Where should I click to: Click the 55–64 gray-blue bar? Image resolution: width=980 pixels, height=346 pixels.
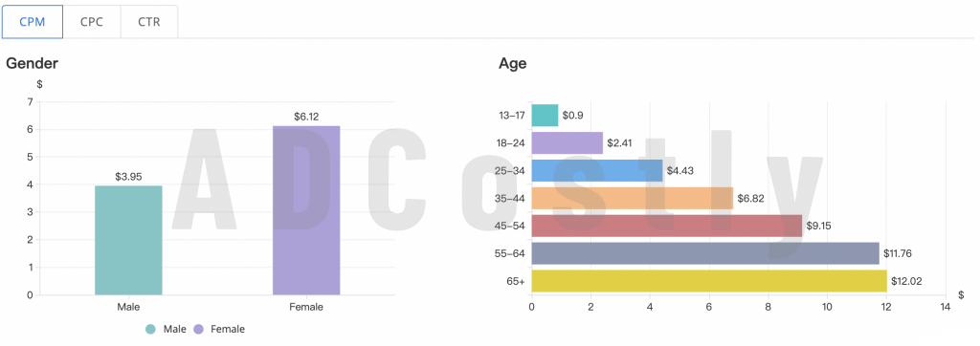[705, 253]
